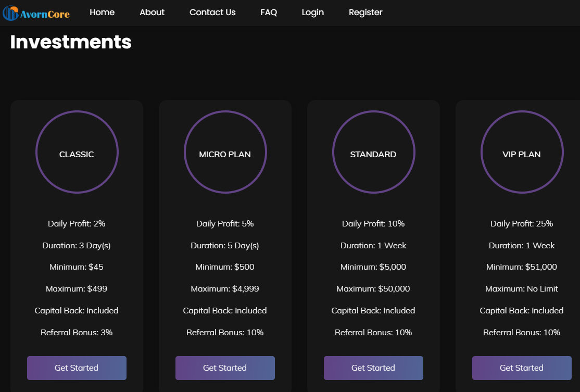Open the Register page
The width and height of the screenshot is (580, 392).
pyautogui.click(x=365, y=12)
